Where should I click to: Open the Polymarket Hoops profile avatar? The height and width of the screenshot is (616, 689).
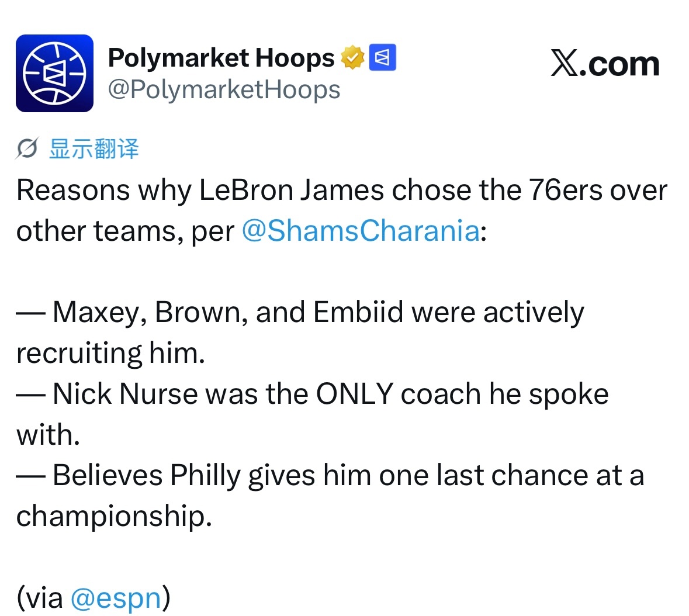54,74
